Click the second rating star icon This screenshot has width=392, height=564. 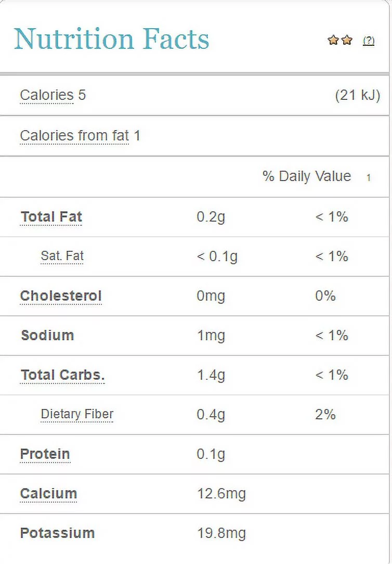(347, 40)
